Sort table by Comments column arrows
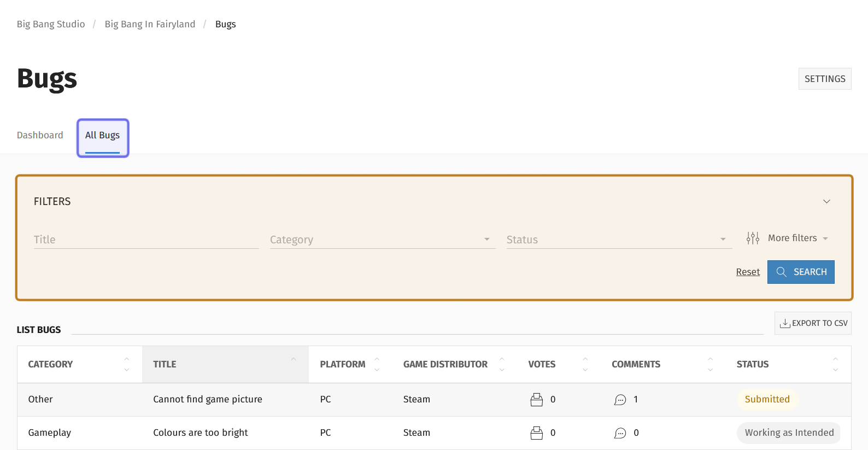The image size is (868, 450). point(710,364)
